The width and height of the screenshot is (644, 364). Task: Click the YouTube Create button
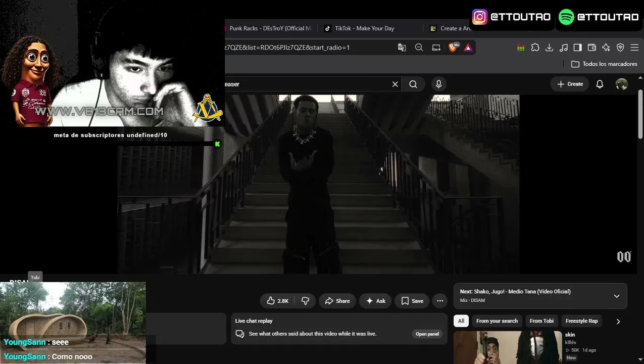point(570,84)
